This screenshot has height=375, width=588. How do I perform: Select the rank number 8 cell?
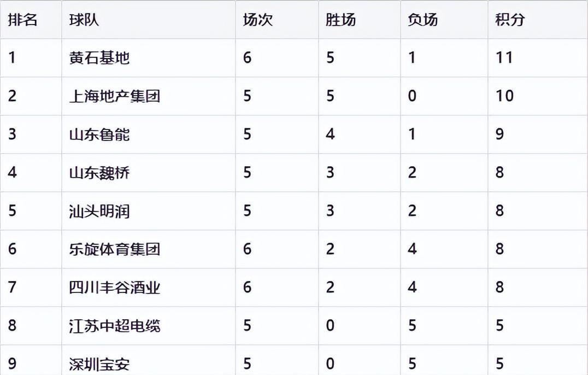[12, 326]
